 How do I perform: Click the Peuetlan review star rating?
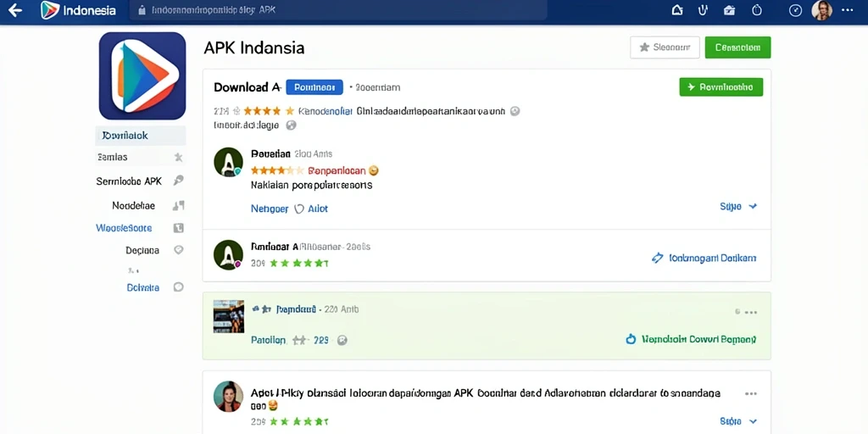coord(277,170)
